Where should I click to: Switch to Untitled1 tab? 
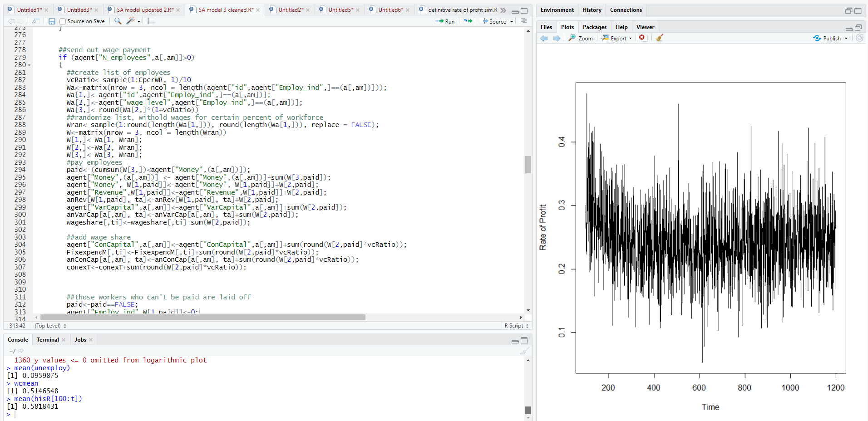click(29, 10)
